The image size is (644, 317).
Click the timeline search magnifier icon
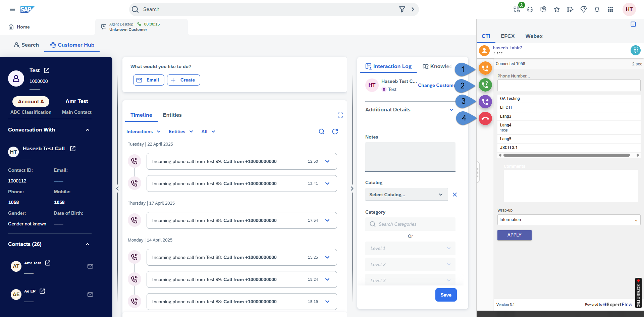point(321,131)
